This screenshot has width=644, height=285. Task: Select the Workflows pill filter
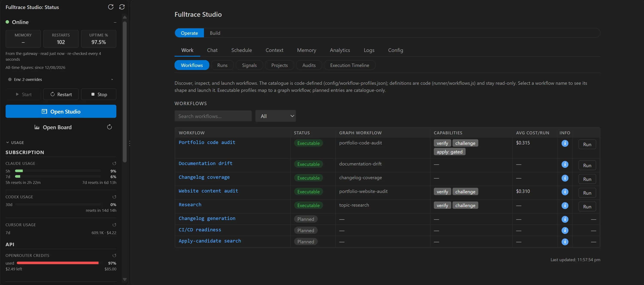click(x=192, y=65)
